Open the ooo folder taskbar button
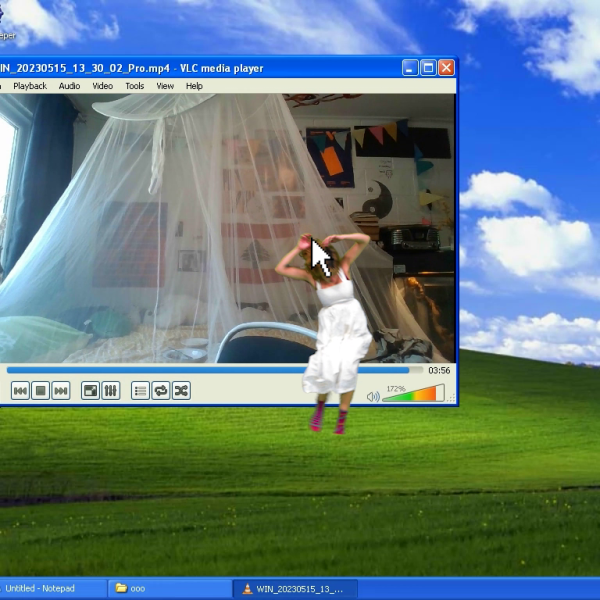The height and width of the screenshot is (600, 600). click(170, 589)
